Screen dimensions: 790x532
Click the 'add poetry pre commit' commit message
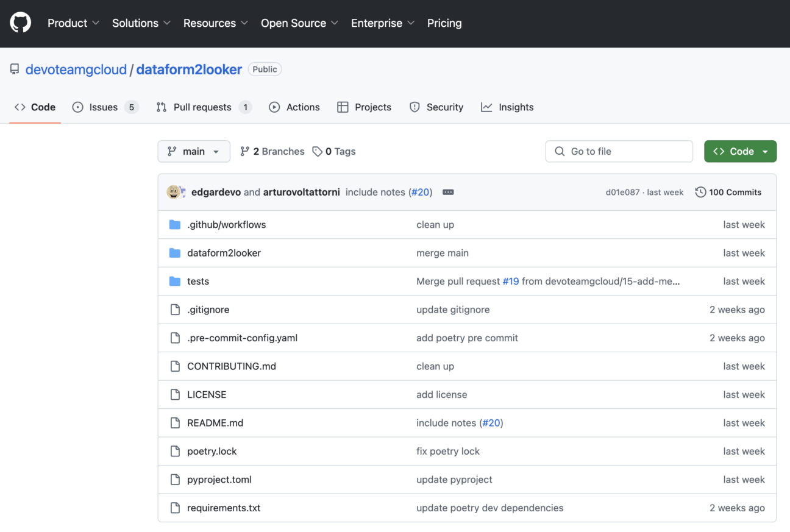click(467, 338)
